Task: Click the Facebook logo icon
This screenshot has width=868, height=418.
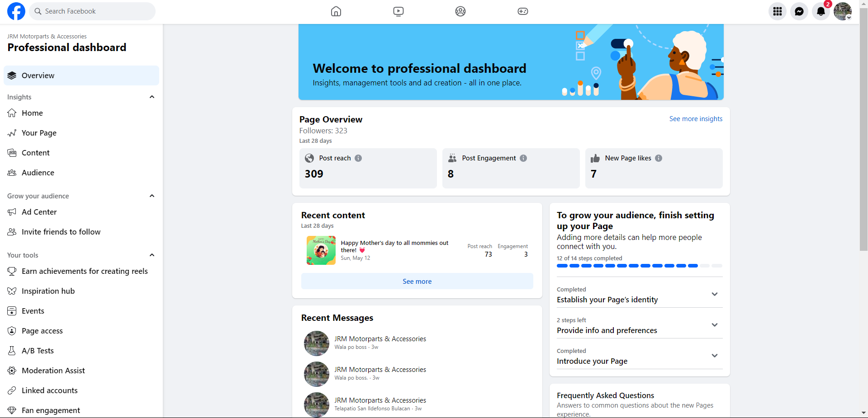Action: (x=16, y=11)
